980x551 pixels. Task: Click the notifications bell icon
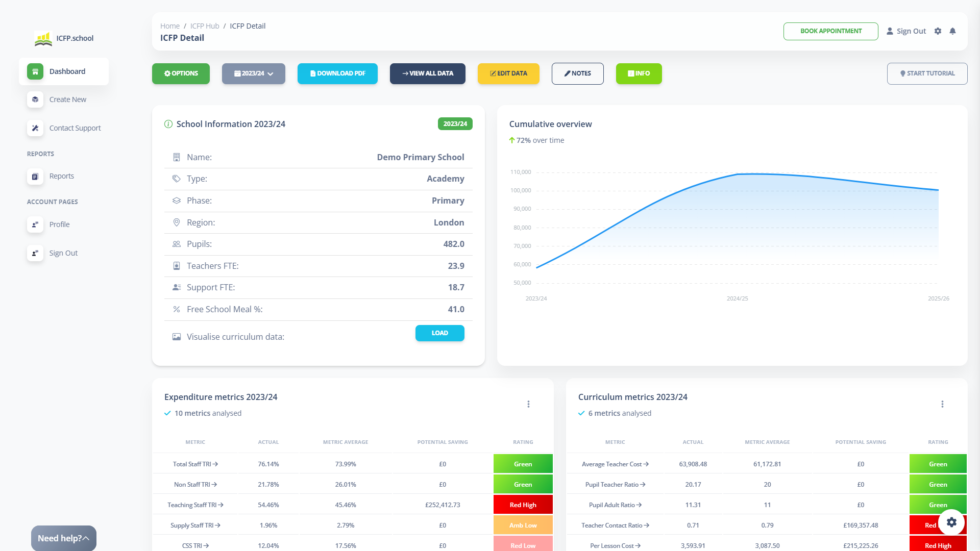[953, 31]
